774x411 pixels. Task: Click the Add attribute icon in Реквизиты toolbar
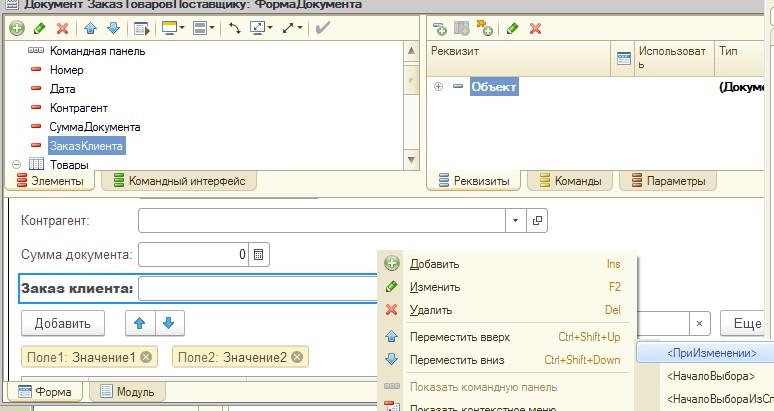tap(440, 29)
